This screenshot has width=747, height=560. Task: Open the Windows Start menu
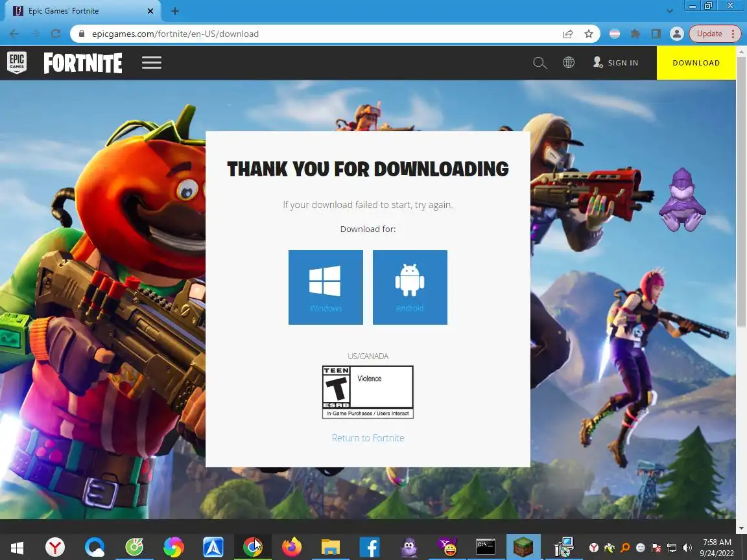click(17, 548)
